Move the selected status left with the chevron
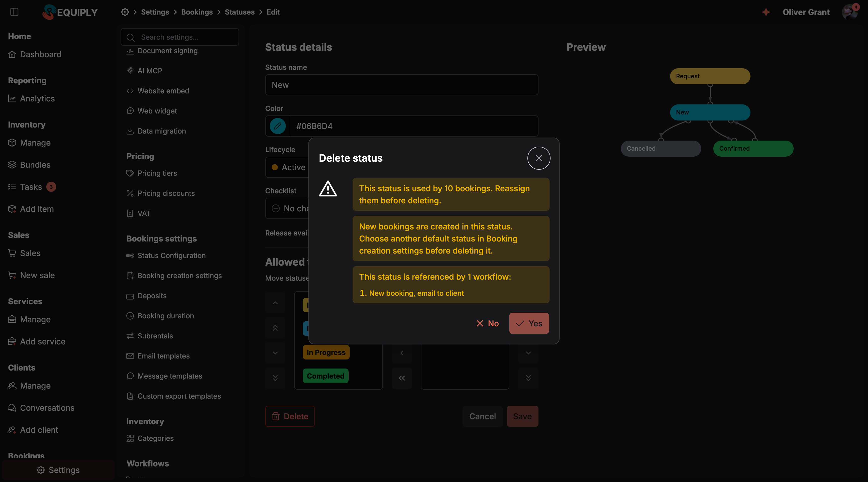The height and width of the screenshot is (482, 868). [402, 353]
